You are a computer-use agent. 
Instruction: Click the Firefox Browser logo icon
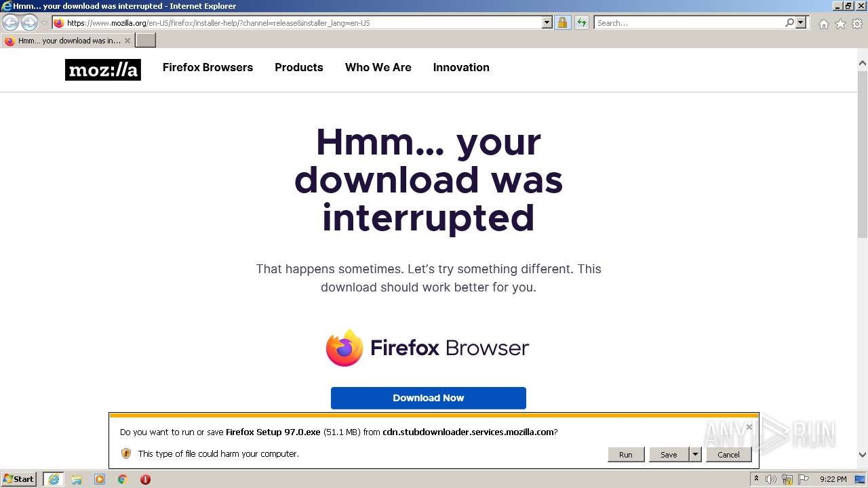(x=344, y=348)
